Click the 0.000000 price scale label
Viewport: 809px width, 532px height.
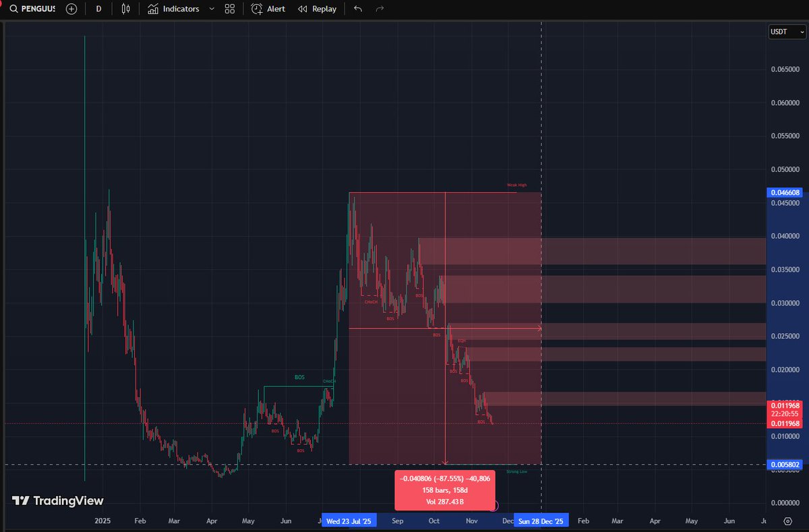pos(785,503)
